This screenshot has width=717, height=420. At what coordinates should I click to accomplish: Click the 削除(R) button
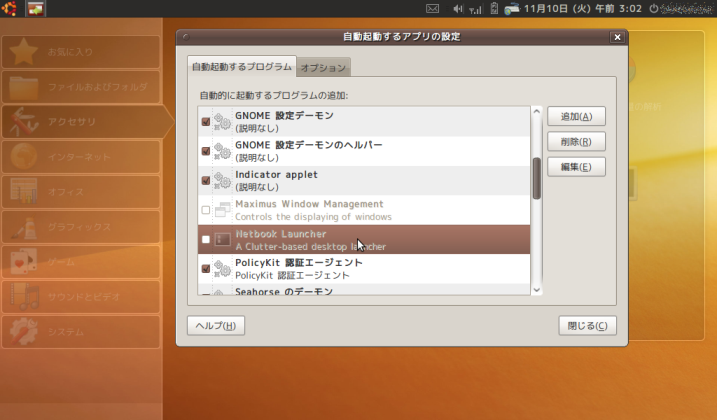(576, 141)
